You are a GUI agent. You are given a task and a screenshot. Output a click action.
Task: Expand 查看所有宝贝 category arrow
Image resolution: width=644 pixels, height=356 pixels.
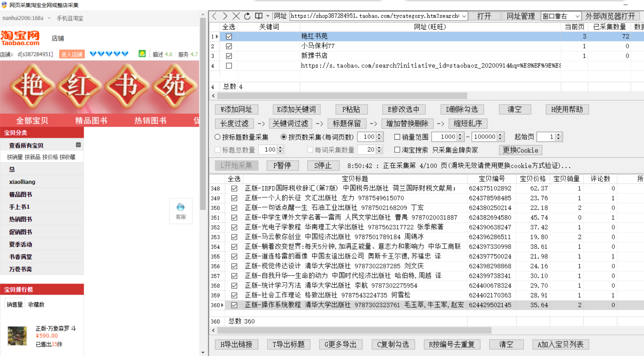pos(78,145)
